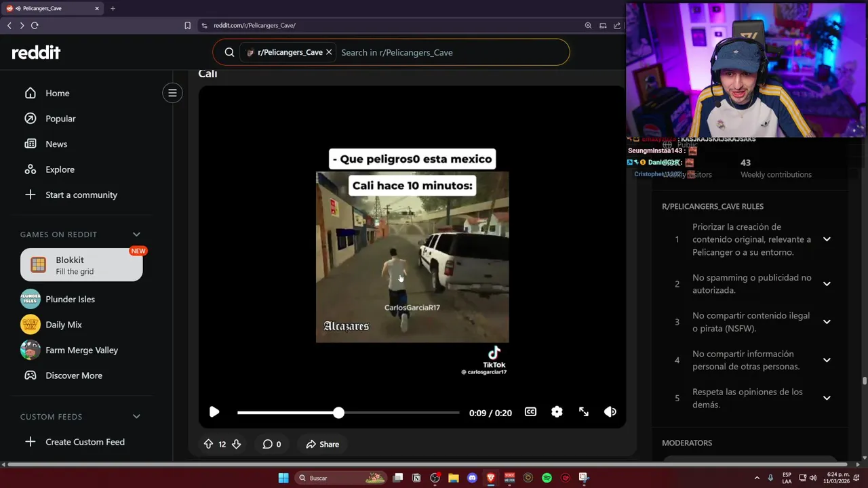868x488 pixels.
Task: Click the picture-in-picture icon in address bar
Action: pos(603,25)
